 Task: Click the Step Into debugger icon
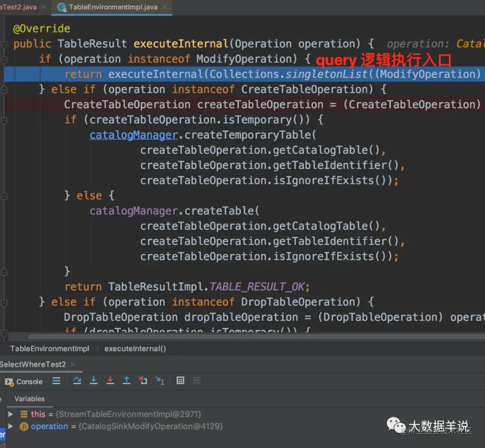(93, 381)
